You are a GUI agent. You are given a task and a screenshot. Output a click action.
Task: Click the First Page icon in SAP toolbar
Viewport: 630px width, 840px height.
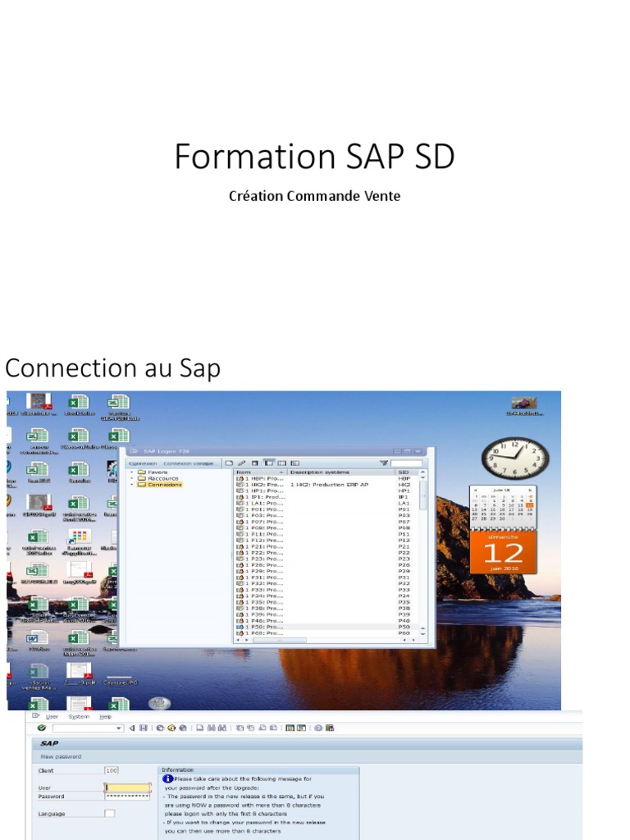tap(240, 728)
